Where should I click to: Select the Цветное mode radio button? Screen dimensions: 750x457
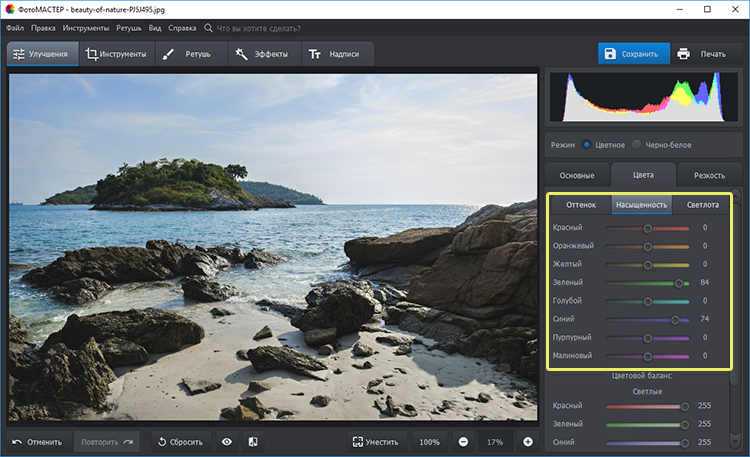click(587, 145)
